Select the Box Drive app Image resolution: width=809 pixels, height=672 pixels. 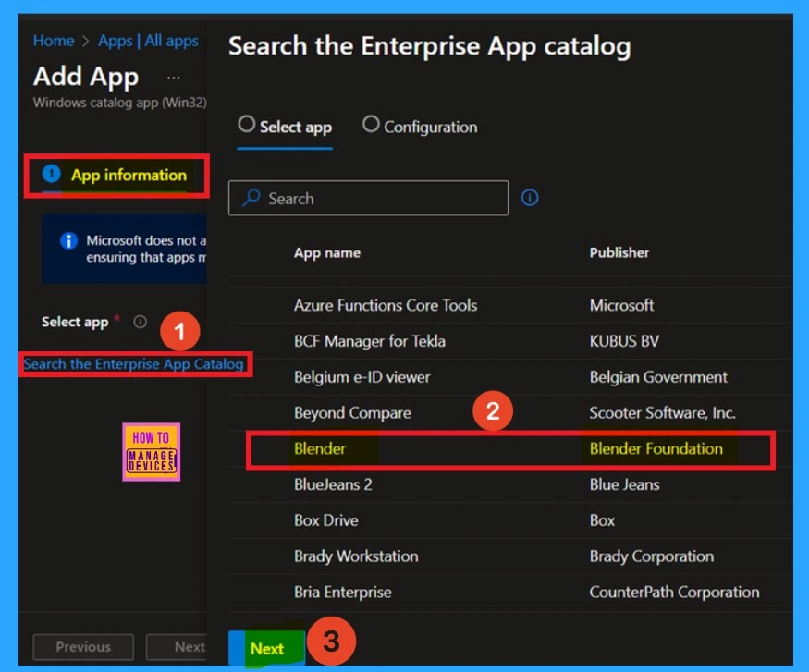tap(326, 520)
